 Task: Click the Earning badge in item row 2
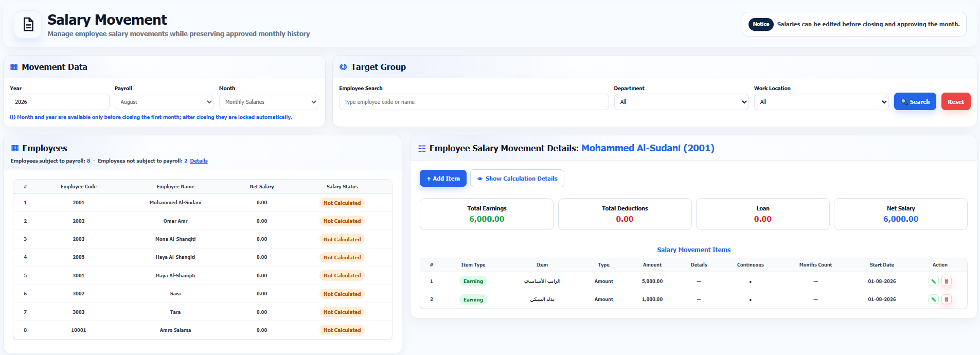click(x=473, y=299)
